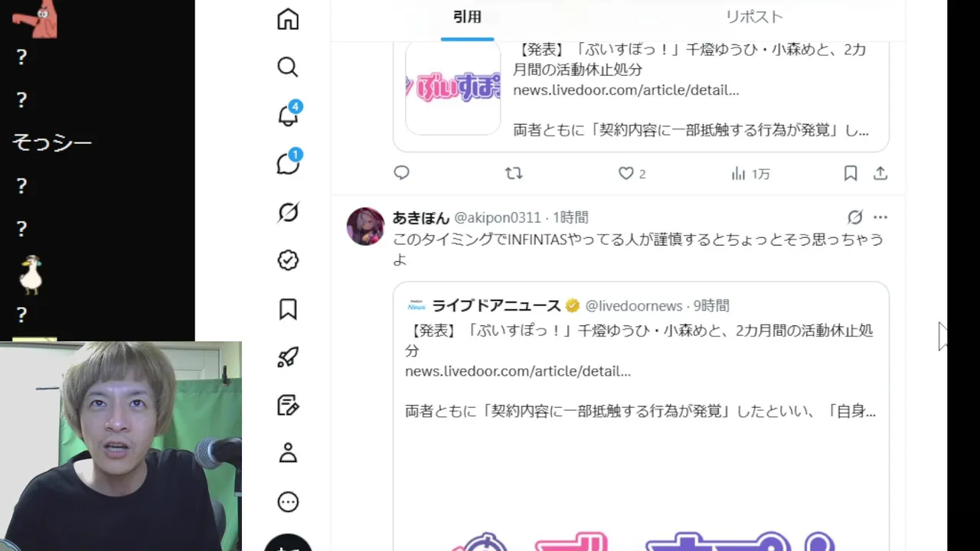The width and height of the screenshot is (980, 551).
Task: Open news.livedoor.com link in lower quoted card
Action: 518,371
